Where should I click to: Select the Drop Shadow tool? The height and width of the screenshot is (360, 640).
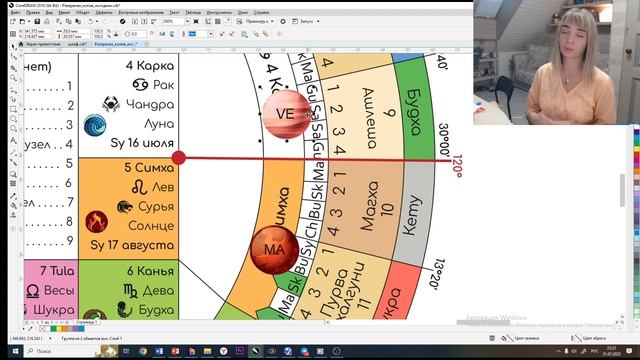point(13,173)
